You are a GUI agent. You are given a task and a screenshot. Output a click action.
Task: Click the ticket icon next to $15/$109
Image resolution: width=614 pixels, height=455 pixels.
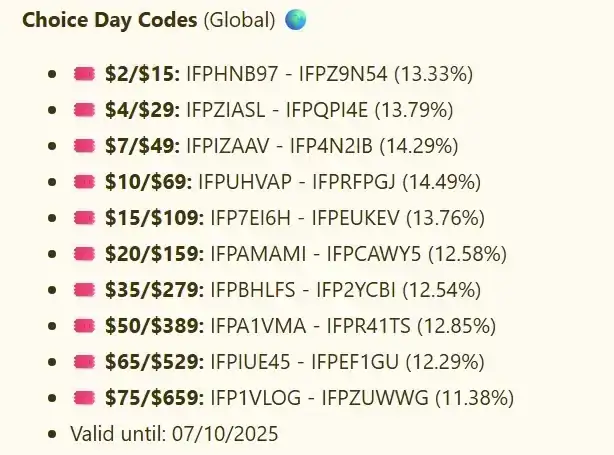coord(84,218)
